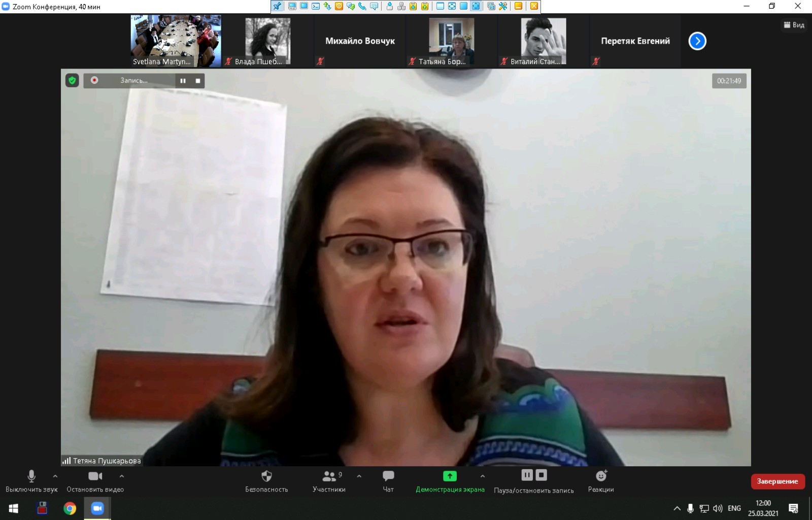Screen dimensions: 812x520
Task: Click the orange X icon in top toolbar
Action: coord(534,6)
